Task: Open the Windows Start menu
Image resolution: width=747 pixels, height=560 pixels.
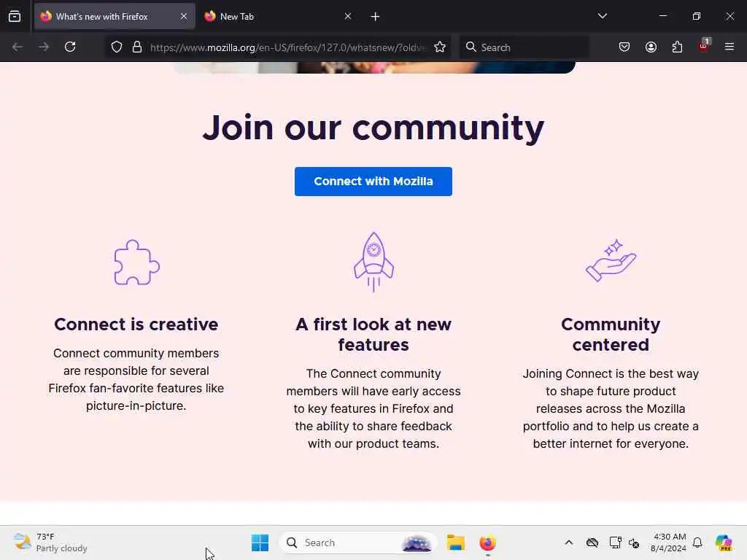Action: click(x=260, y=542)
